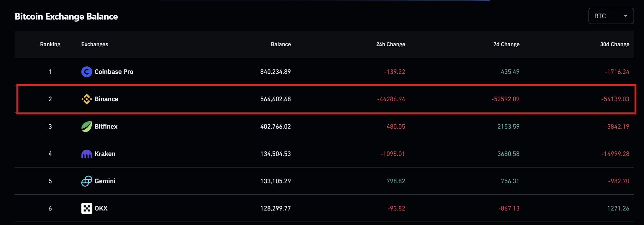Click the Bitcoin Exchange Balance heading
The width and height of the screenshot is (644, 225).
click(x=66, y=17)
